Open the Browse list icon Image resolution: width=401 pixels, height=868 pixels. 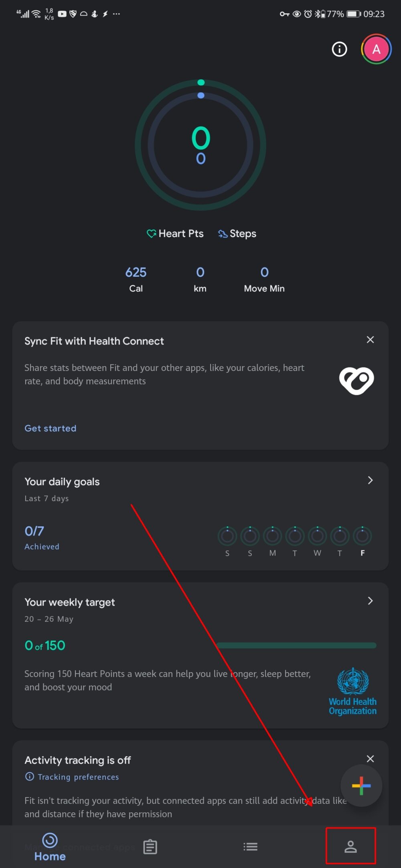[x=250, y=846]
